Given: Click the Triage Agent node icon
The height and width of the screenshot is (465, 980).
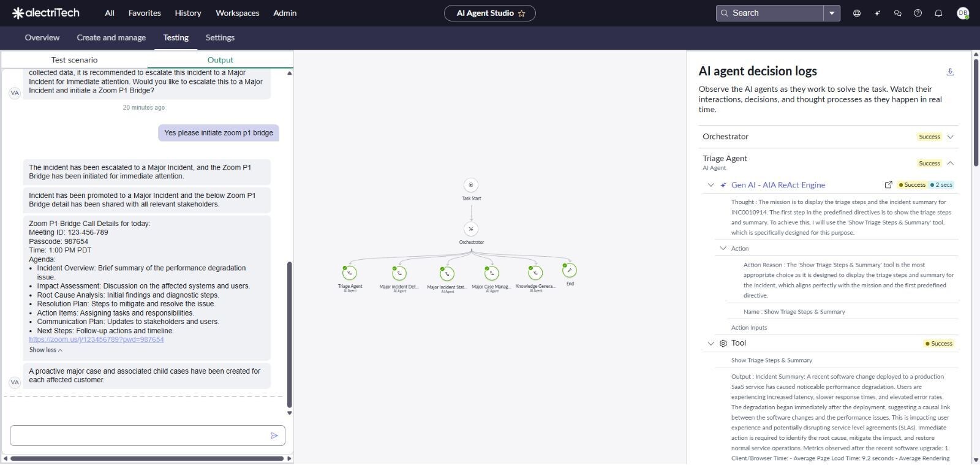Looking at the screenshot, I should 350,273.
